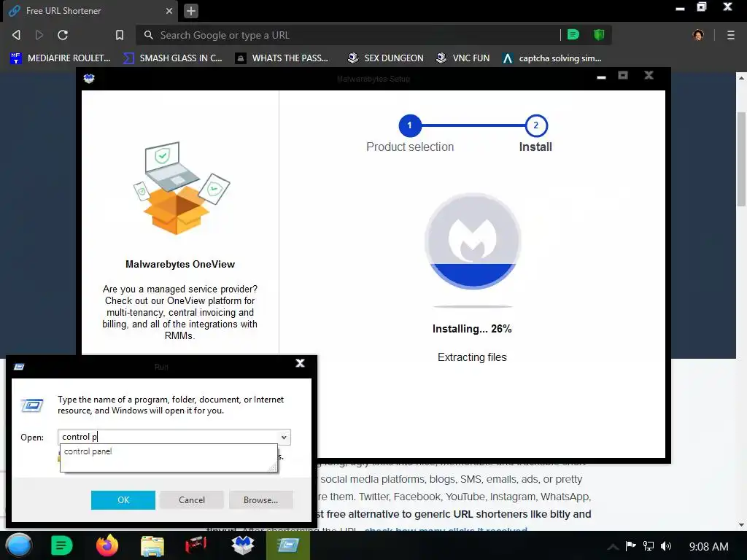Click the Malwarebytes Setup title bar logo

coord(89,78)
